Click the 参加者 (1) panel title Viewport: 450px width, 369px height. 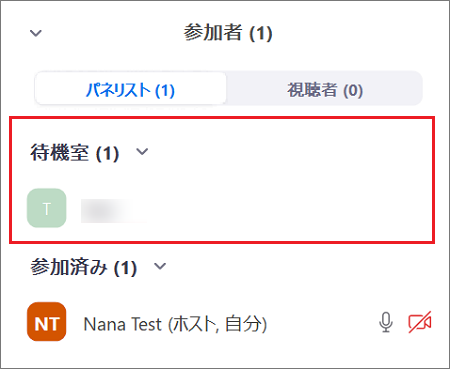pyautogui.click(x=228, y=32)
